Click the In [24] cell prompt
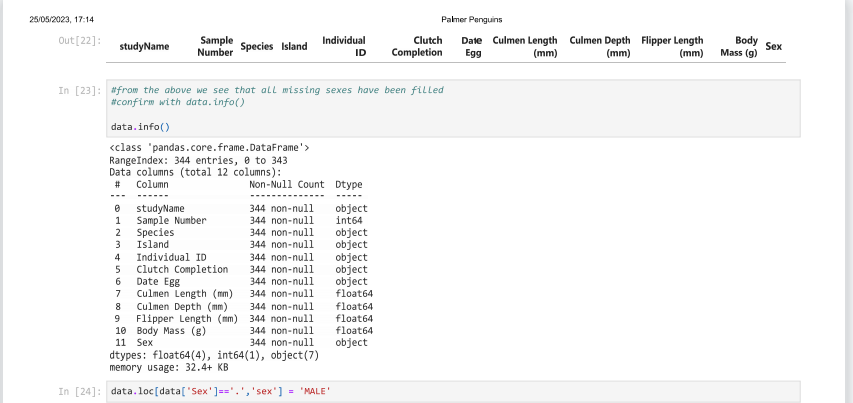Screen dimensions: 853x403 point(79,392)
